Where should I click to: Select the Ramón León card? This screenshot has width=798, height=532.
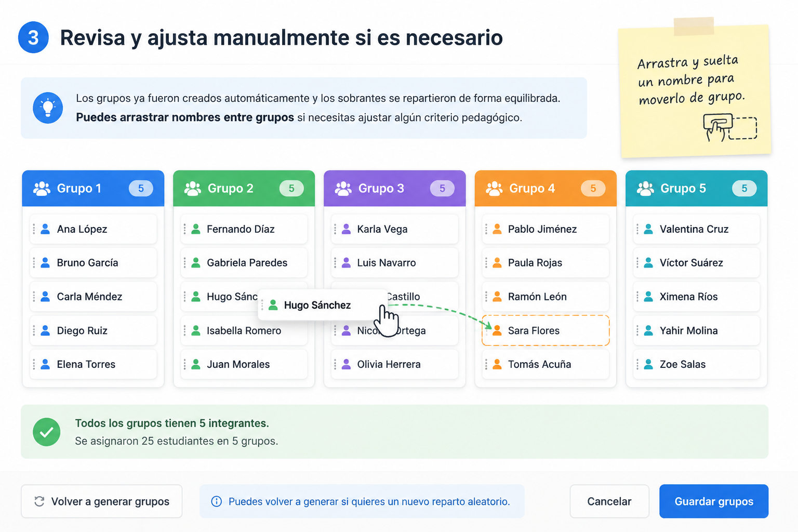pos(546,297)
